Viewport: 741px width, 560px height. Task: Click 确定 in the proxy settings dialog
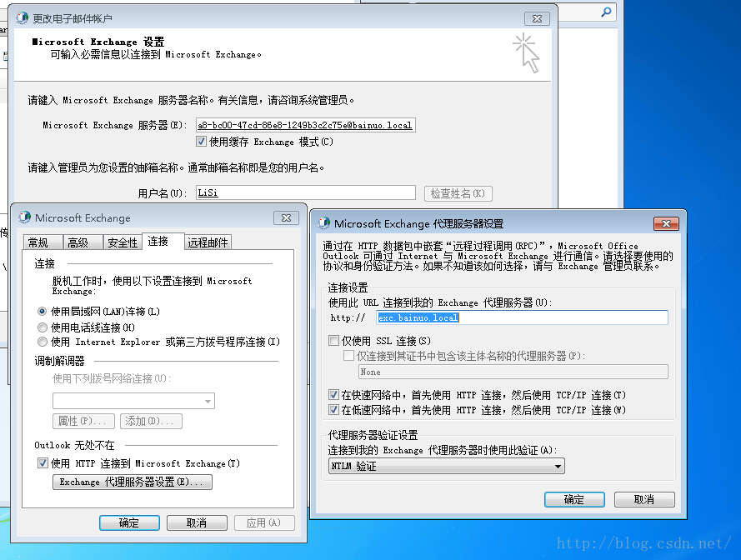(x=574, y=499)
